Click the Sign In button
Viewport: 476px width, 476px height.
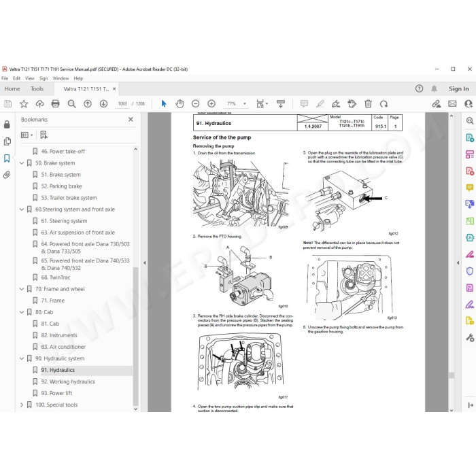coord(459,88)
